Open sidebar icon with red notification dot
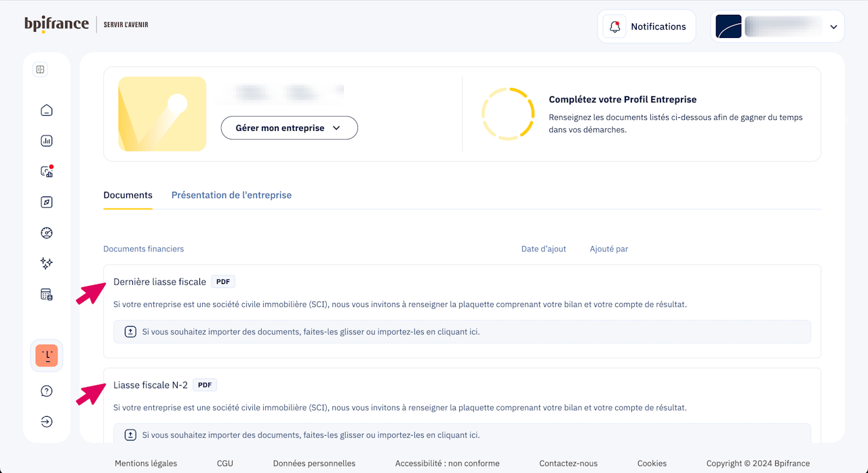Screen dimensions: 868x473 point(47,171)
